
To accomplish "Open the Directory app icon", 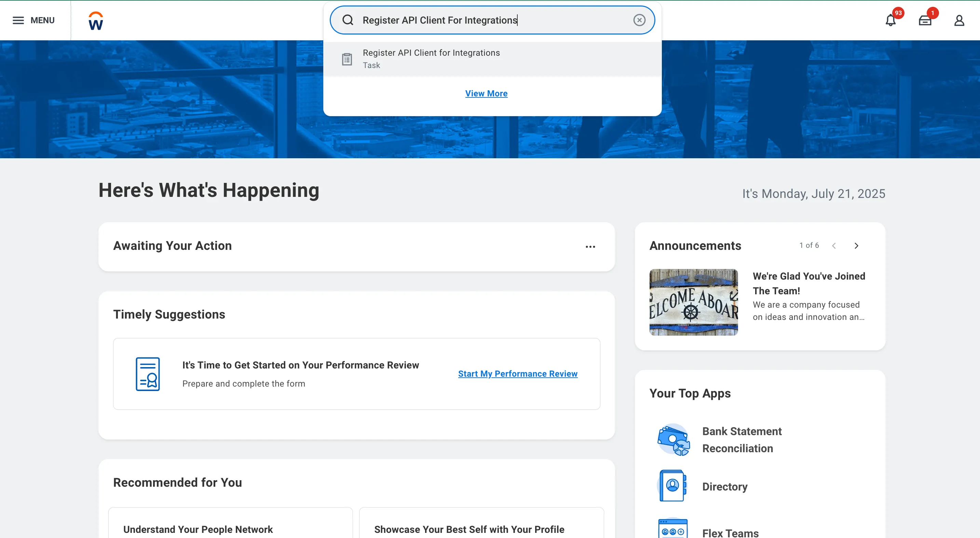I will [x=672, y=486].
